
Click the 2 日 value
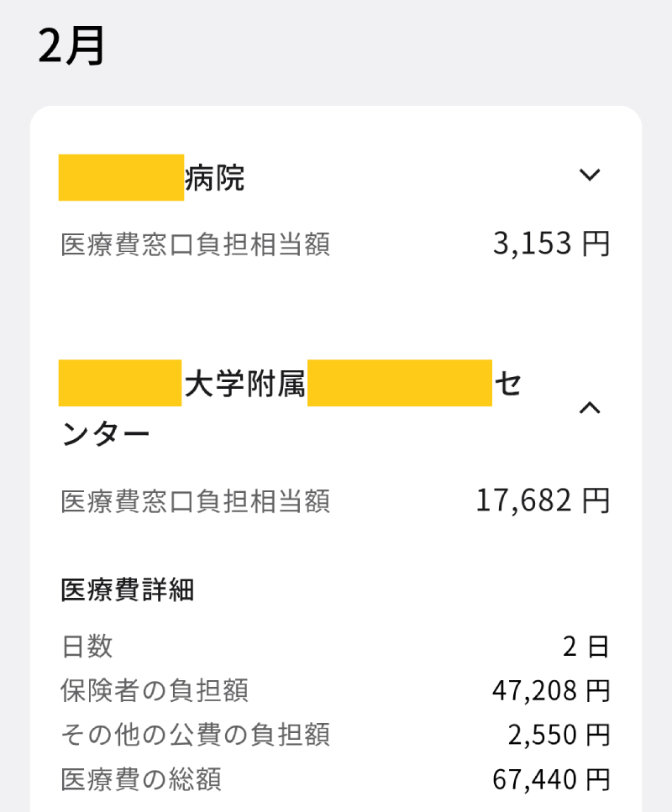[585, 647]
